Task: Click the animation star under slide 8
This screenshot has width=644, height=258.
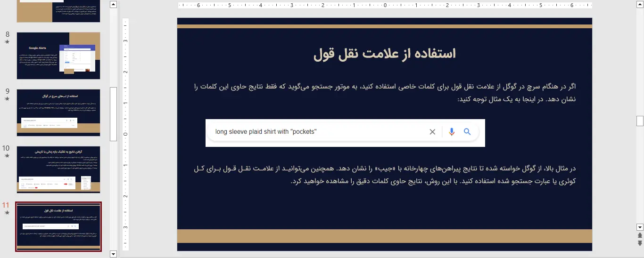Action: coord(7,42)
